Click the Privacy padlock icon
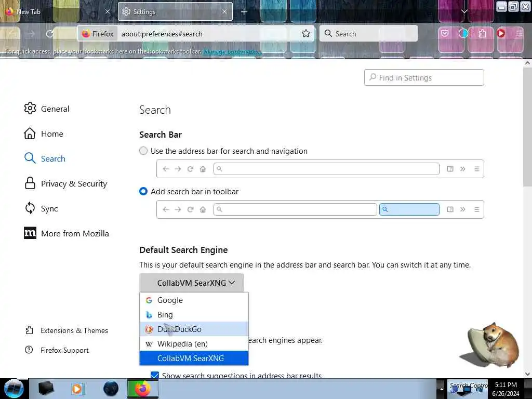Viewport: 532px width, 399px height. pos(30,183)
